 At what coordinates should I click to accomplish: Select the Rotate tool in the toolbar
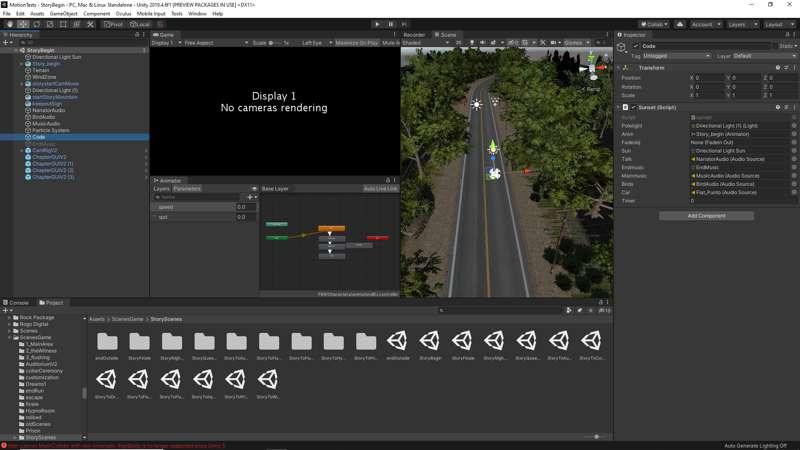pyautogui.click(x=36, y=24)
